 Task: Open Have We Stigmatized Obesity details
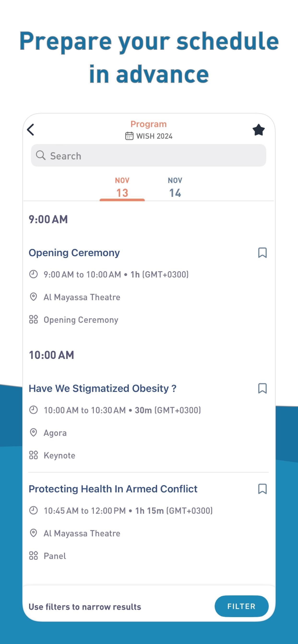tap(103, 388)
